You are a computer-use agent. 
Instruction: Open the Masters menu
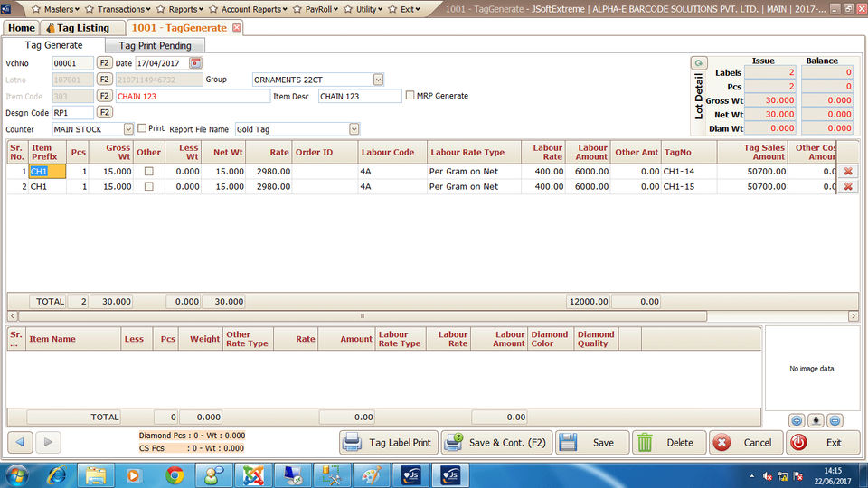[55, 9]
